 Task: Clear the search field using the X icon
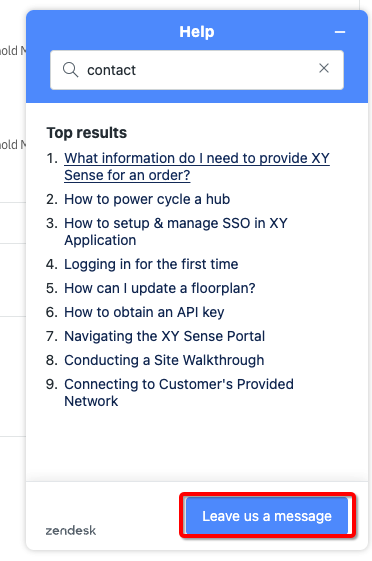click(324, 68)
